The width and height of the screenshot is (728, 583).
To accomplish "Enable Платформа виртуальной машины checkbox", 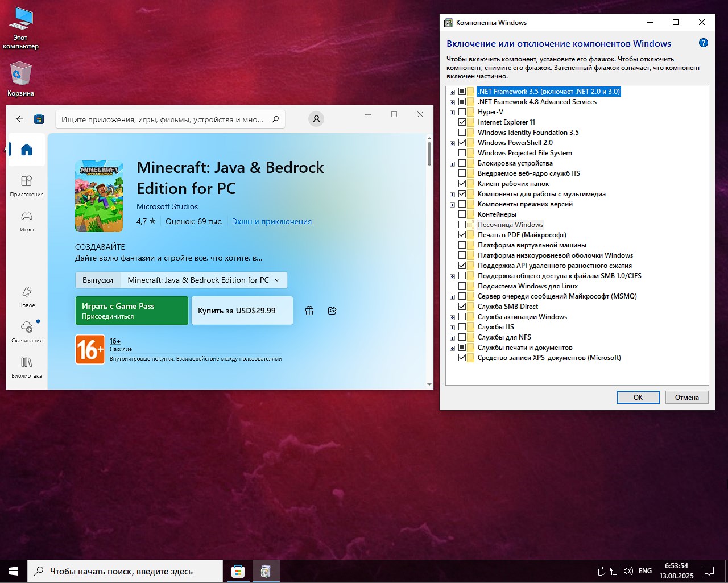I will pos(462,245).
